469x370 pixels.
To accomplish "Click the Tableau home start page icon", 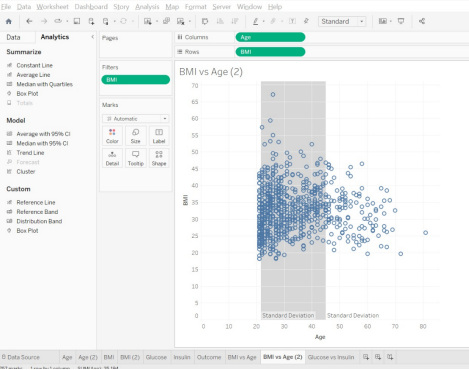I will (x=9, y=21).
